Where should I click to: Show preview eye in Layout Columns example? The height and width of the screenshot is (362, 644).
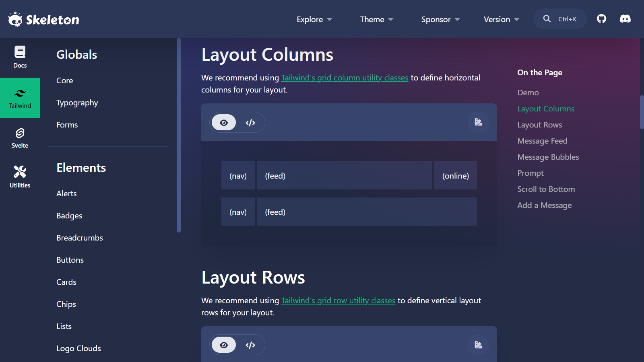[224, 122]
